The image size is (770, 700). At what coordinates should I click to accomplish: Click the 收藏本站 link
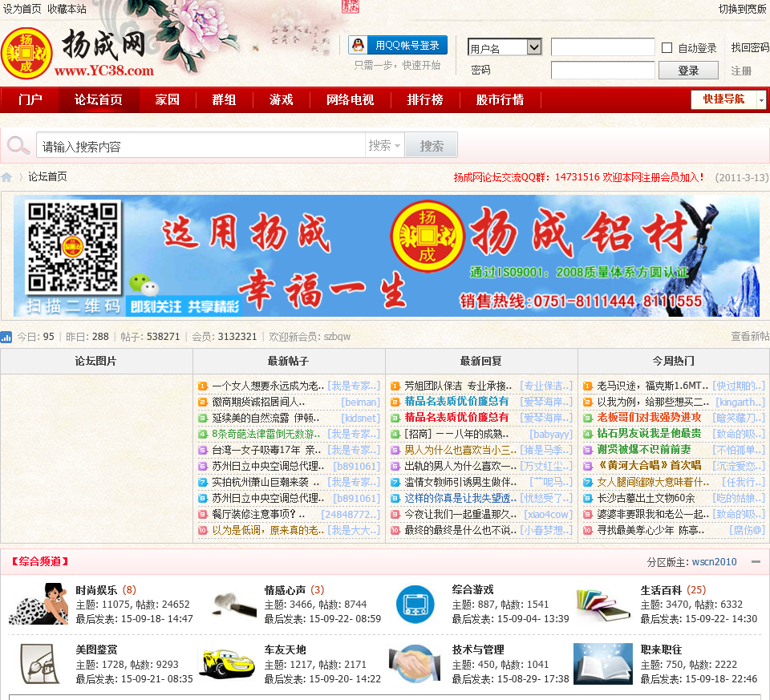tap(67, 9)
